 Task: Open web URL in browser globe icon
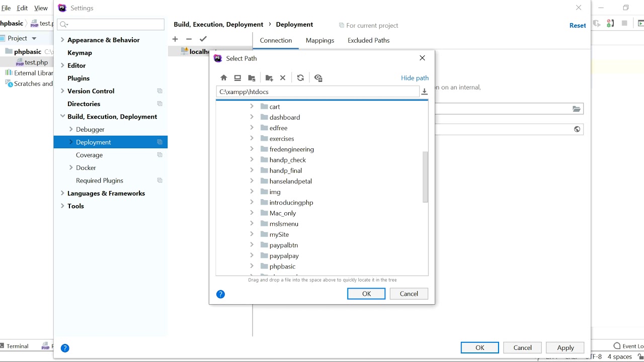point(577,129)
